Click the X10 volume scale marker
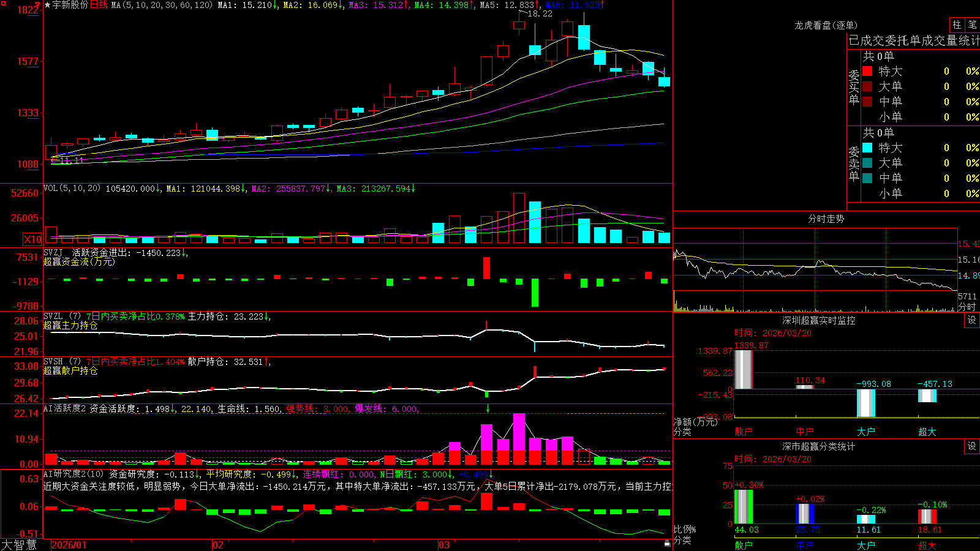 point(32,239)
